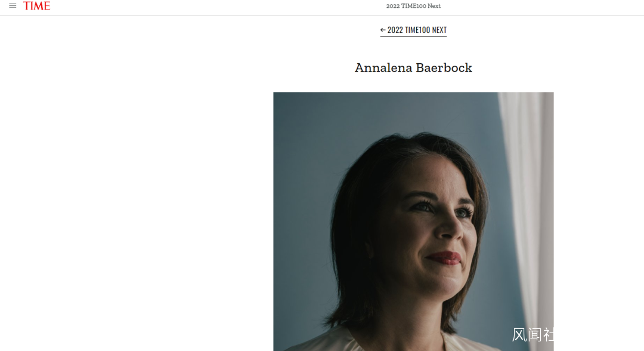Viewport: 644px width, 351px height.
Task: Select the 2022 TIME100 Next header title
Action: tap(413, 6)
